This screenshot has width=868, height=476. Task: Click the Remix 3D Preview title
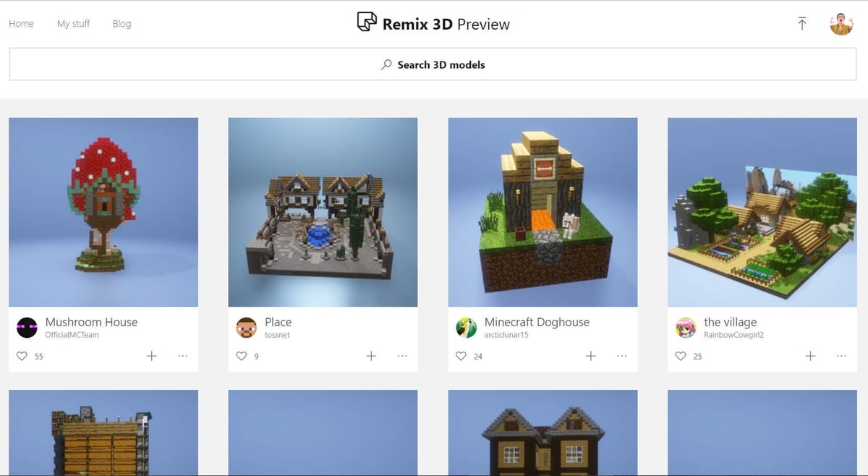point(446,24)
